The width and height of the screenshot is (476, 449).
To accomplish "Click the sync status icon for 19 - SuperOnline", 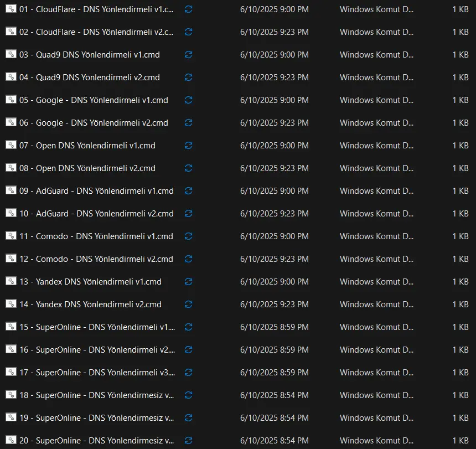I will [189, 418].
